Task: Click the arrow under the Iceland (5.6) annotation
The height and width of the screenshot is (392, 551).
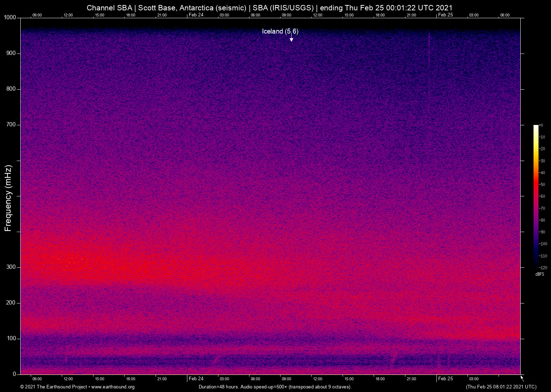Action: 291,39
